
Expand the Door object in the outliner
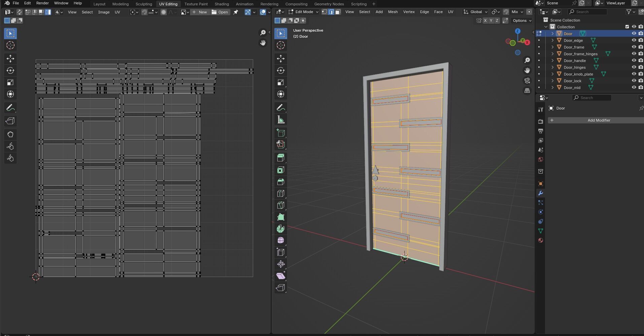(x=552, y=33)
